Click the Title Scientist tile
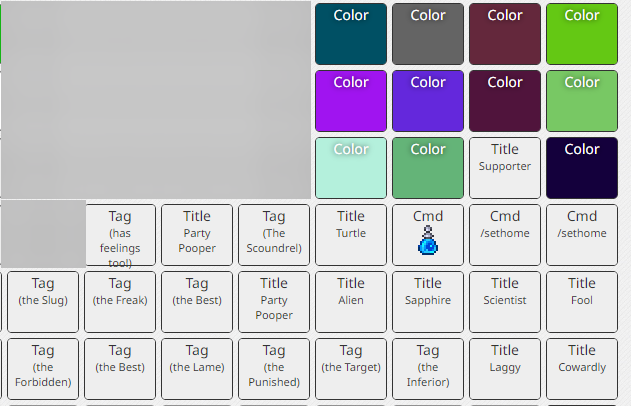631x406 pixels. pyautogui.click(x=505, y=302)
